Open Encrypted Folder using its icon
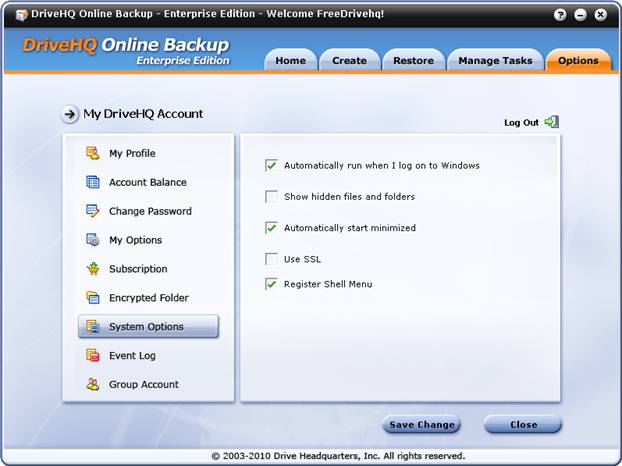Viewport: 622px width, 466px height. coord(93,298)
